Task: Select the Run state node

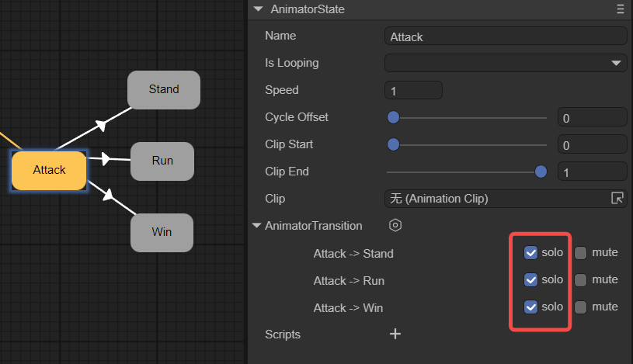Action: point(162,161)
